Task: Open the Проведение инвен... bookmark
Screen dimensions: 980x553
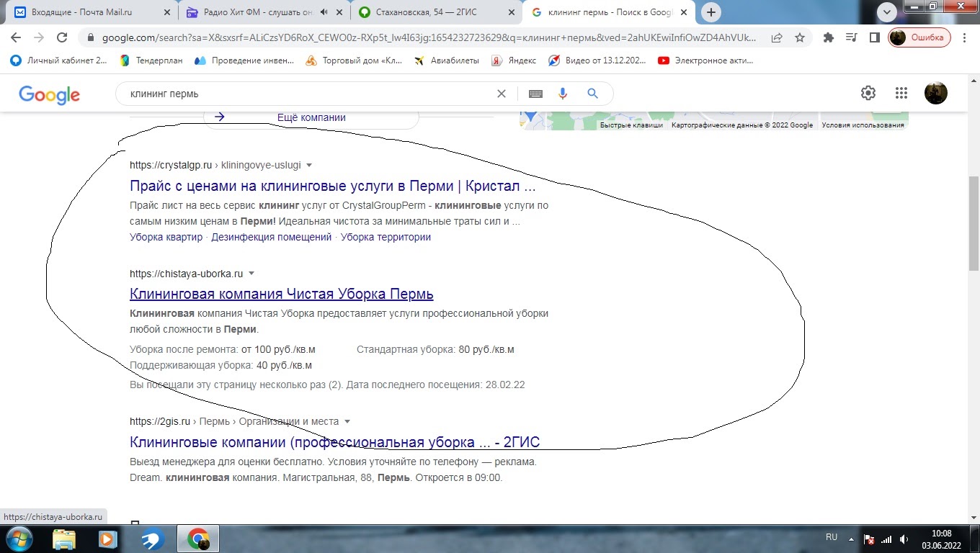Action: tap(244, 60)
